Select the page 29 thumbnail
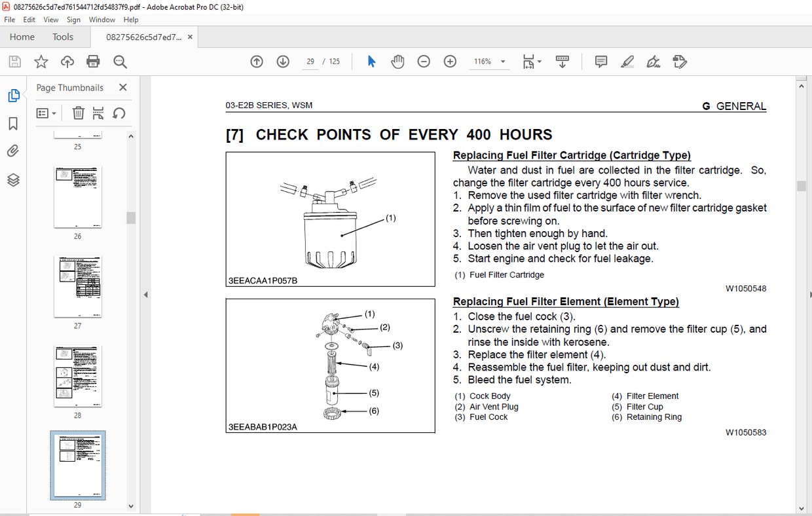The width and height of the screenshot is (812, 516). [x=78, y=465]
